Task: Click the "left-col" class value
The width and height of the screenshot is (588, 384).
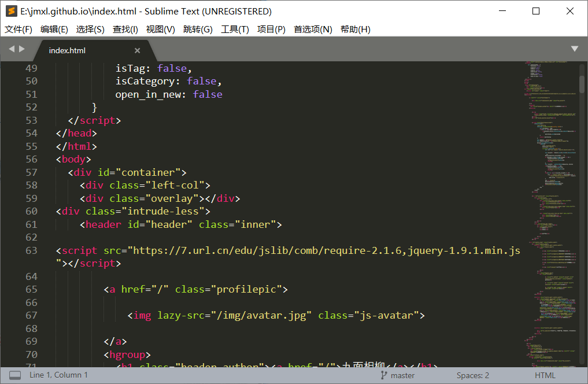Action: click(175, 185)
